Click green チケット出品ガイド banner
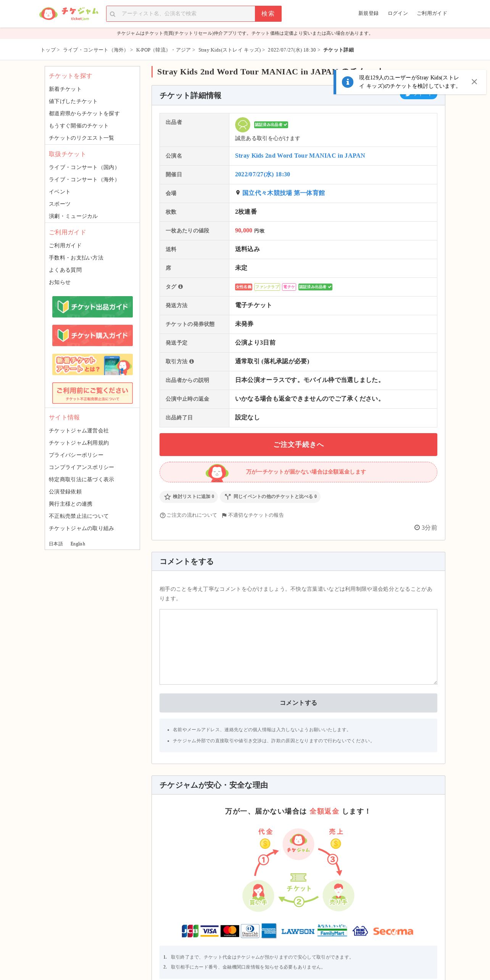 [x=92, y=307]
